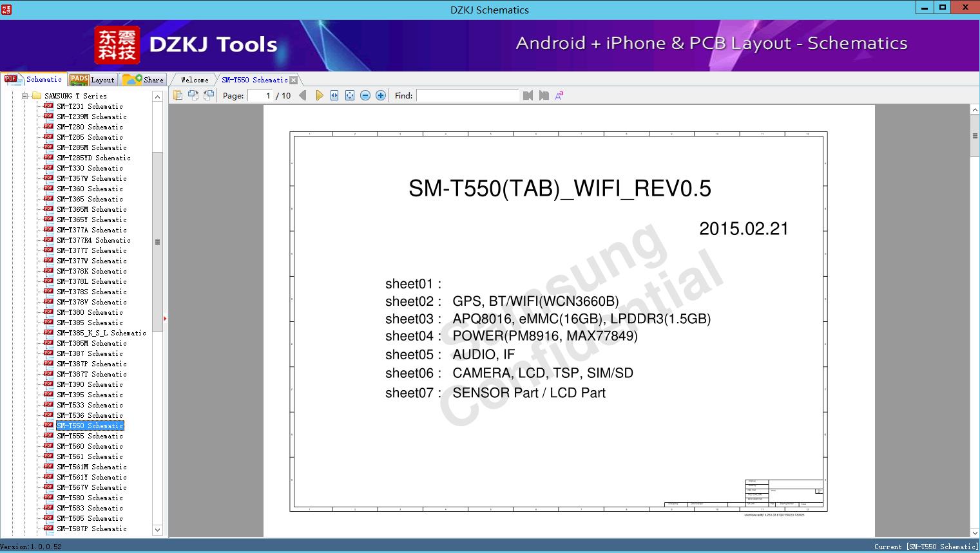Screen dimensions: 980x553
Task: Open SM-T533 Schematic
Action: pyautogui.click(x=90, y=405)
